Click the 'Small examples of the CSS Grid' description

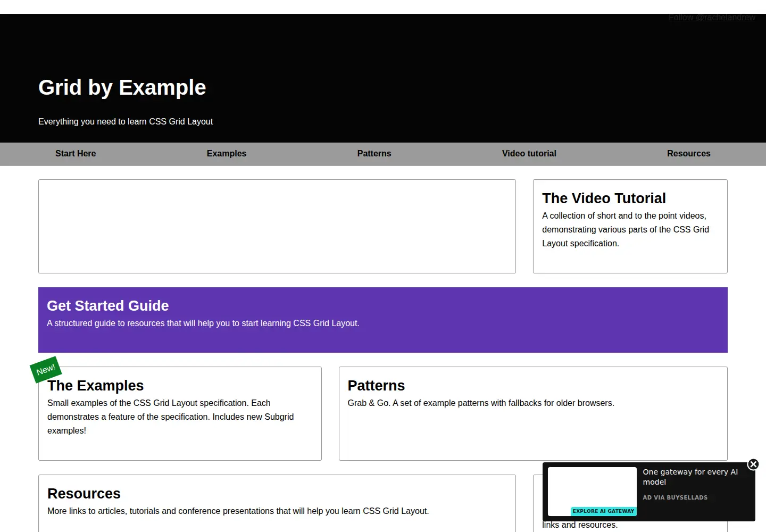171,417
